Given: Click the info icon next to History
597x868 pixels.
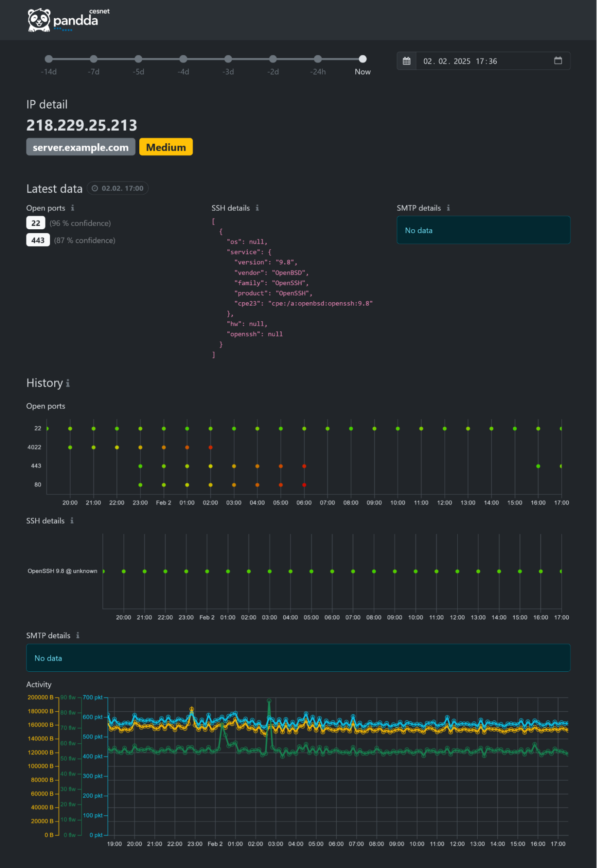Looking at the screenshot, I should (68, 383).
